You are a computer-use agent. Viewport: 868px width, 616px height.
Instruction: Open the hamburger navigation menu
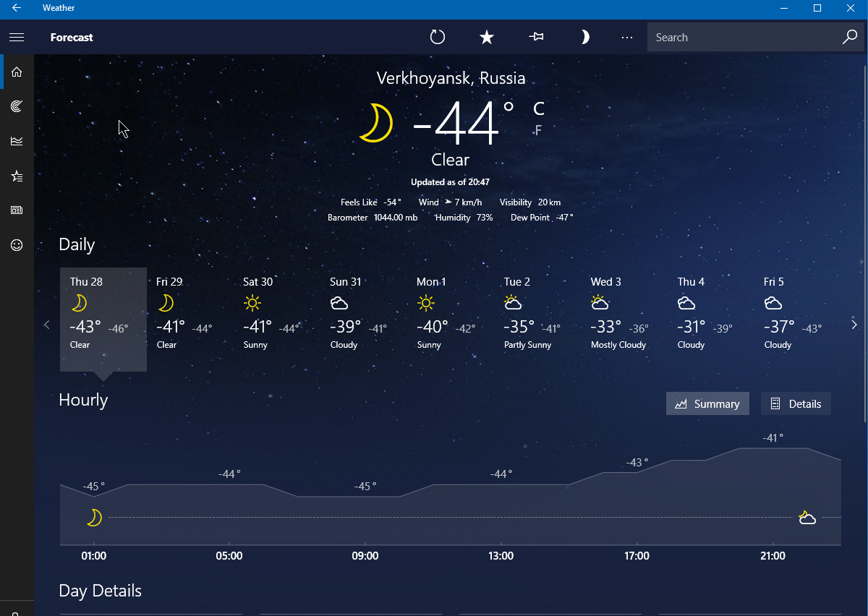point(17,38)
